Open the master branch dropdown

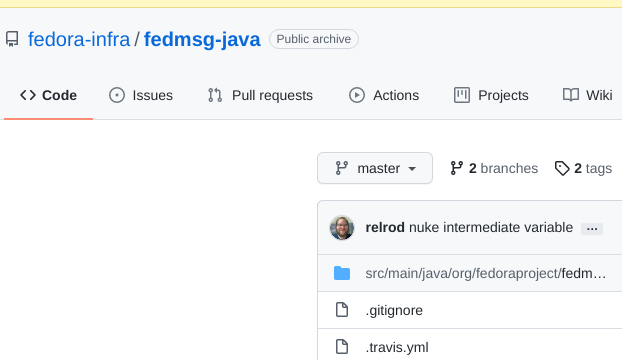375,168
